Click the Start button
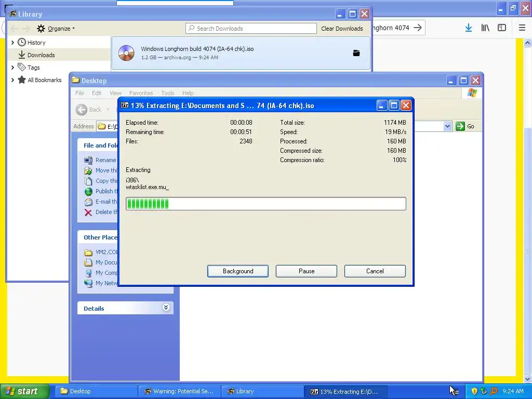 [x=25, y=391]
